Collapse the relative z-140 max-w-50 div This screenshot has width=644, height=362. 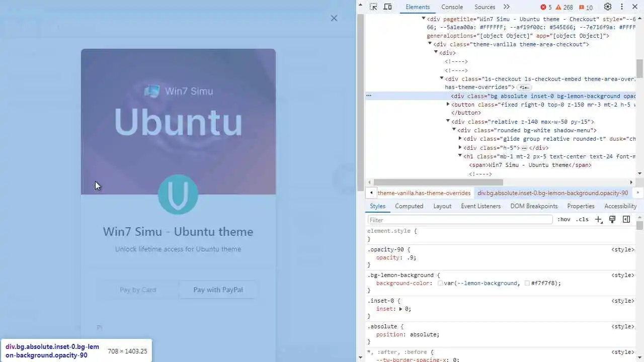448,122
